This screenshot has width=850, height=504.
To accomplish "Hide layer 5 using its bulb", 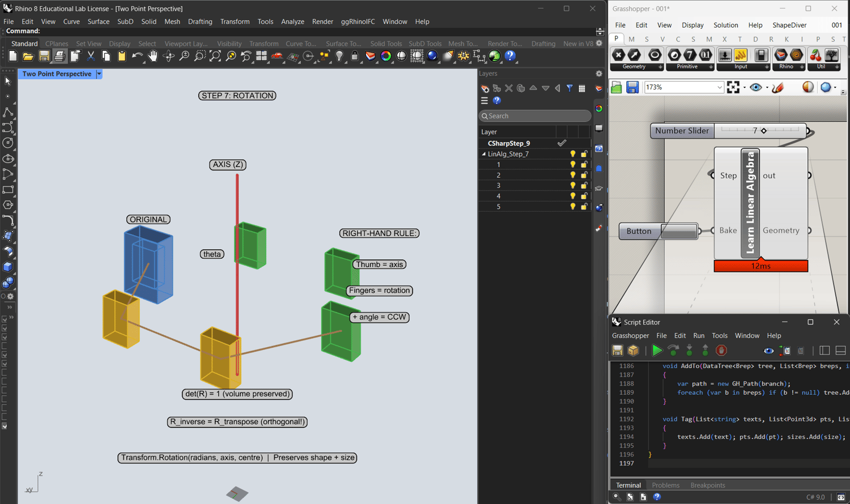I will click(573, 207).
